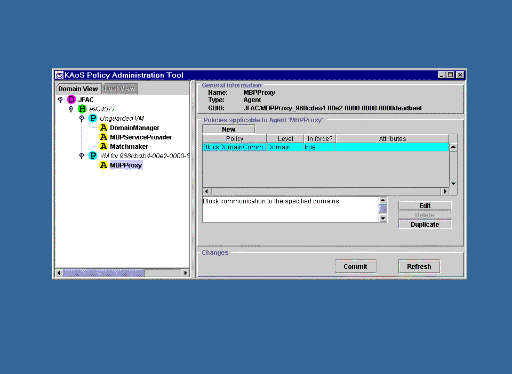Click the Commit changes button
Screen dimensions: 512x374
coord(355,266)
